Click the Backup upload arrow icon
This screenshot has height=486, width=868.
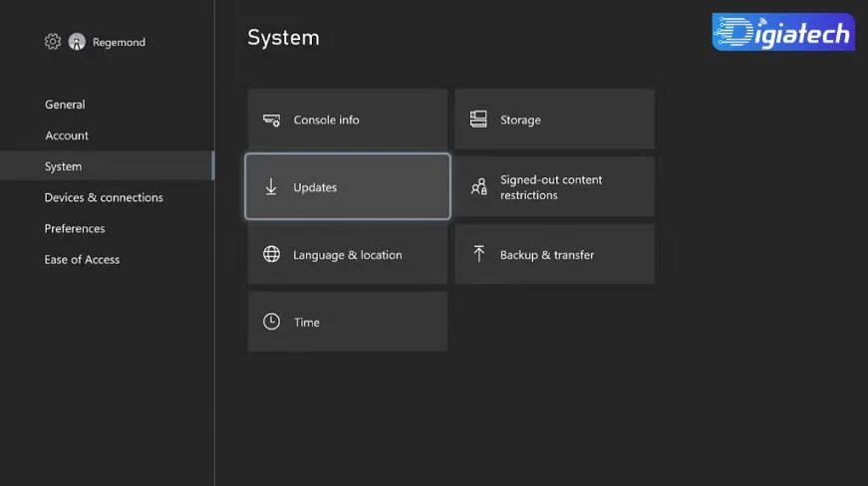pos(478,254)
